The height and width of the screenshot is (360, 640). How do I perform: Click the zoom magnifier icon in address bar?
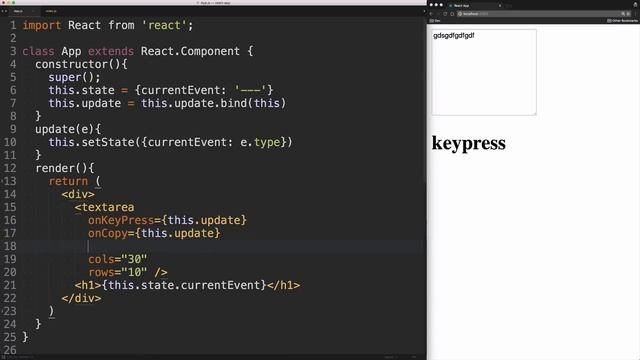coord(623,14)
